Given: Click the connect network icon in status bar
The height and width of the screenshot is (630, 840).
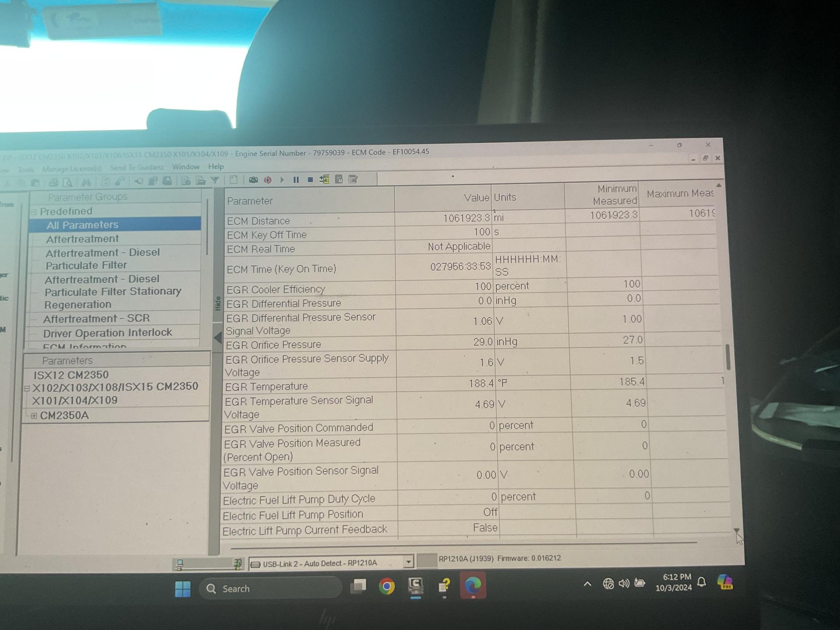Looking at the screenshot, I should (180, 565).
